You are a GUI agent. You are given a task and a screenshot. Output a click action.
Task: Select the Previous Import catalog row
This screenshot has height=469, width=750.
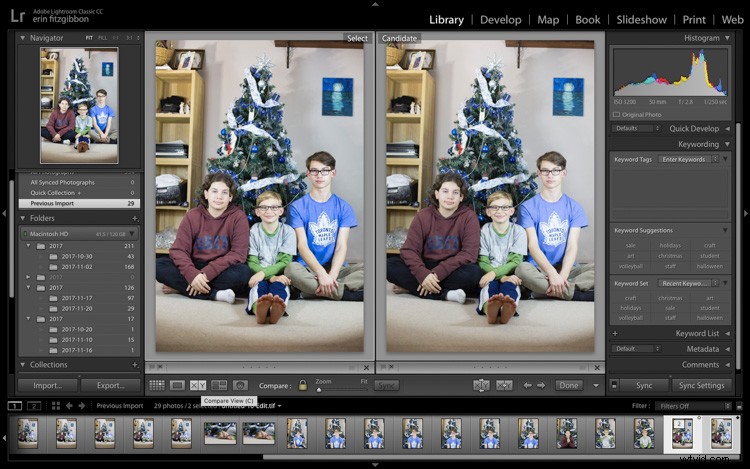click(x=79, y=203)
